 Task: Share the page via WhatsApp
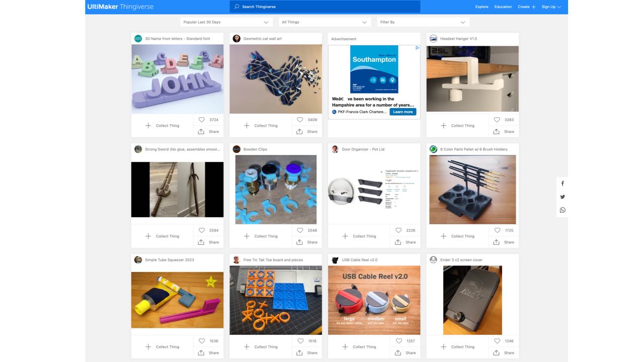[x=562, y=210]
